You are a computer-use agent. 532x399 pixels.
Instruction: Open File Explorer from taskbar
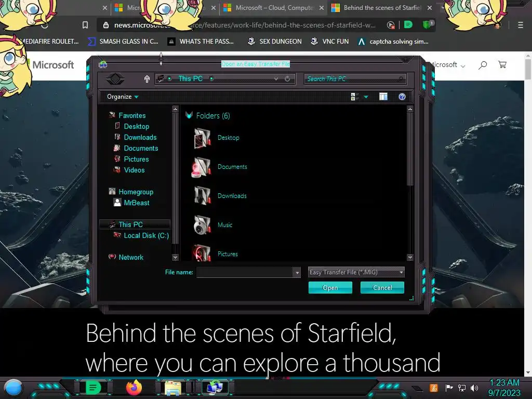pos(173,388)
